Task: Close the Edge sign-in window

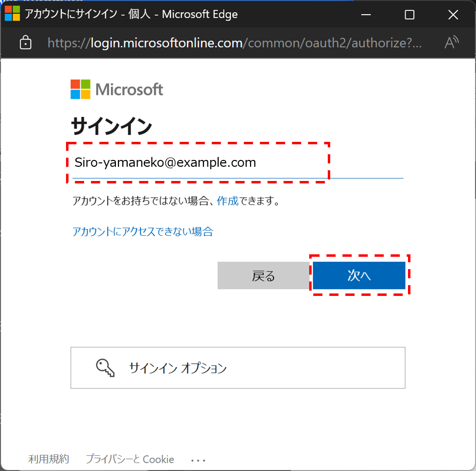Action: (453, 14)
